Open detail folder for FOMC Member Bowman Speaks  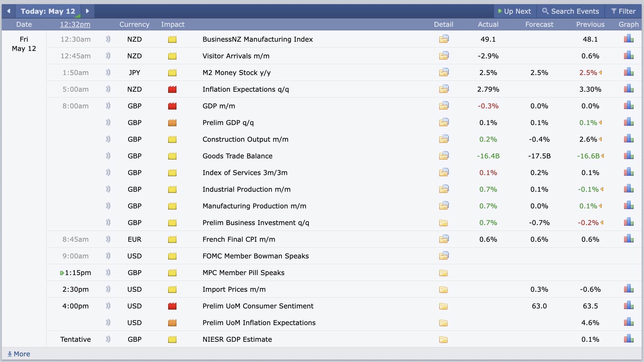(x=444, y=256)
